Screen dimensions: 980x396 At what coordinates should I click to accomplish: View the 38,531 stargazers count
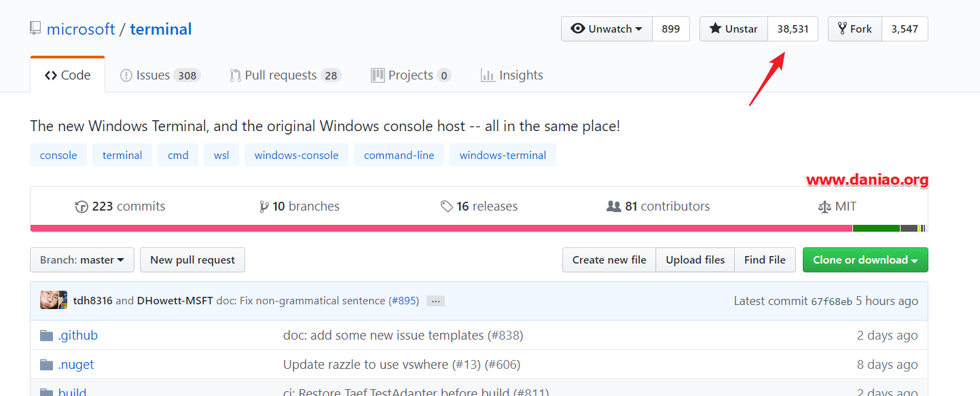click(793, 29)
